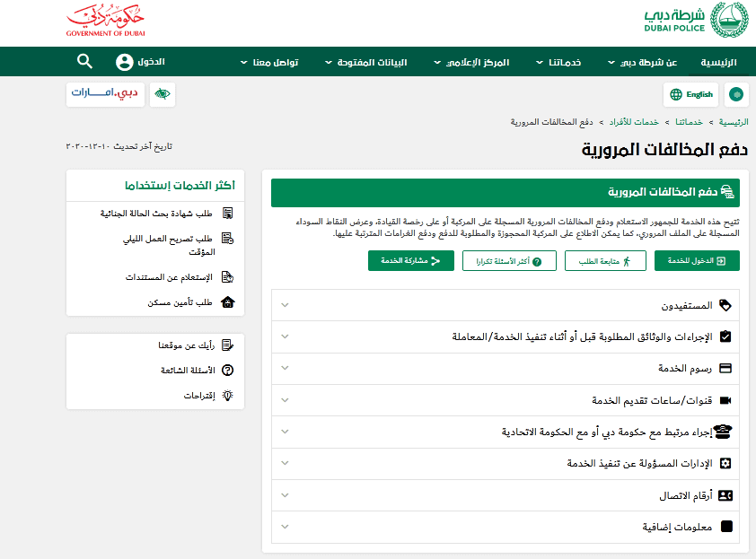756x559 pixels.
Task: Open خدمات للأفراد breadcrumb link
Action: click(634, 122)
